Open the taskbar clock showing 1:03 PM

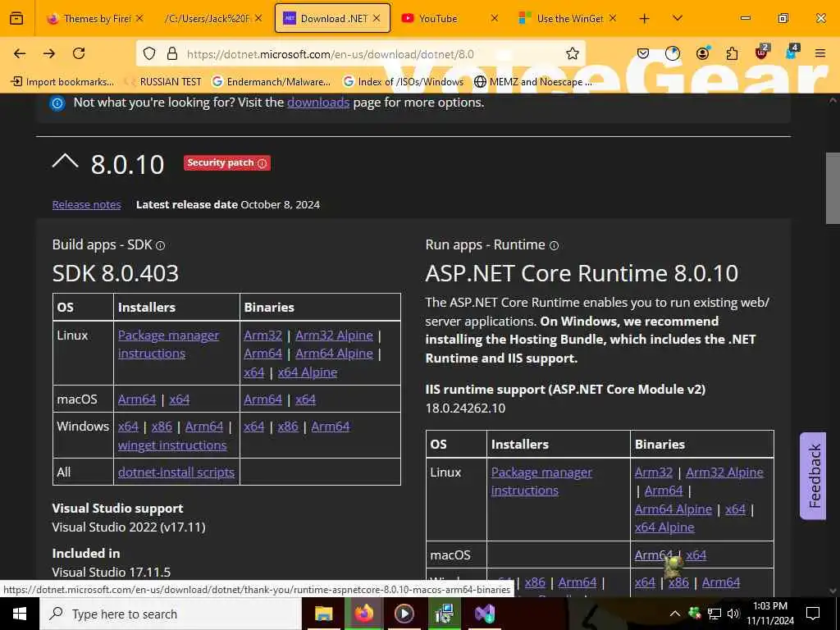[x=769, y=614]
